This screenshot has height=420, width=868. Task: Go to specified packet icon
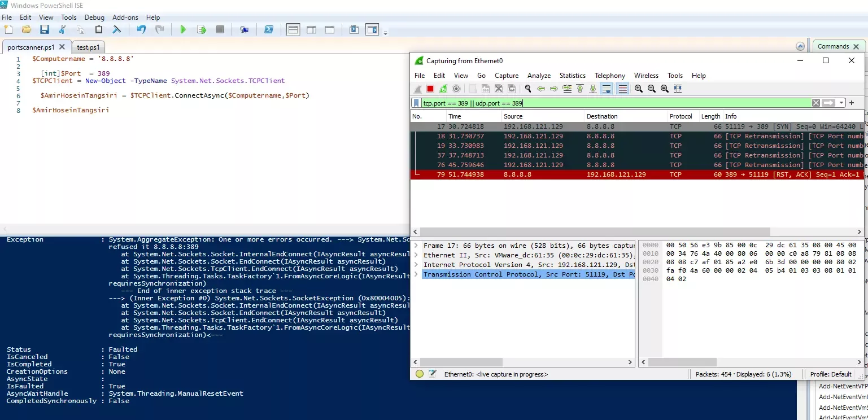tap(567, 89)
